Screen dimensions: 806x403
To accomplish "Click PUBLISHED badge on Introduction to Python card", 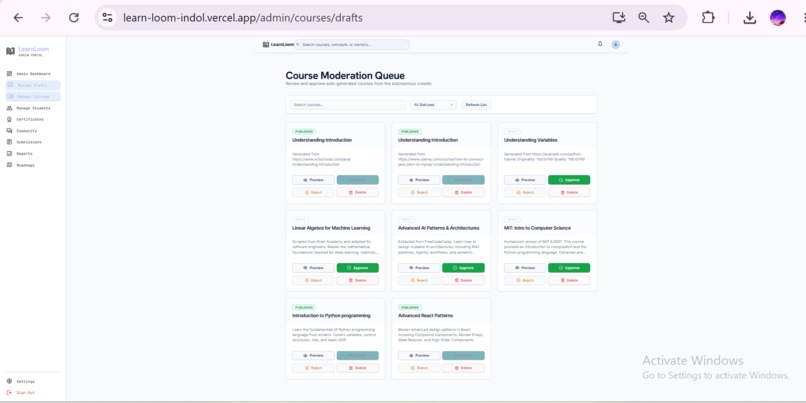I will click(x=304, y=307).
